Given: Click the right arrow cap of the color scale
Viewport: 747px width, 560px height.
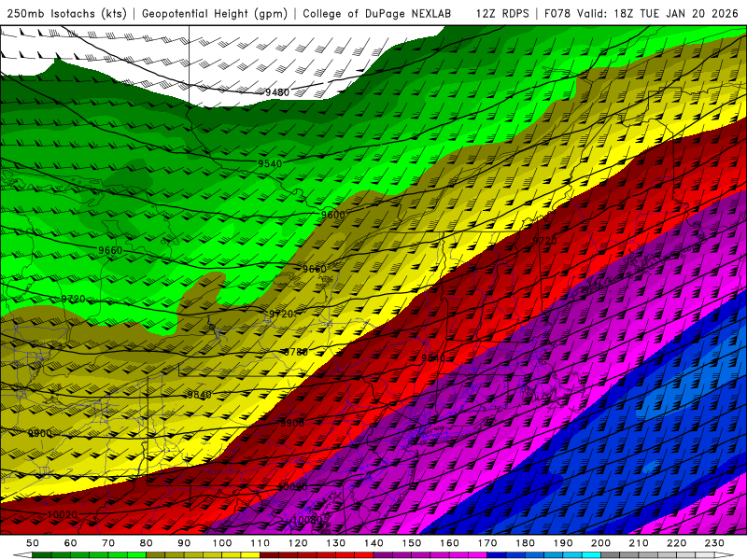Looking at the screenshot, I should tap(725, 555).
